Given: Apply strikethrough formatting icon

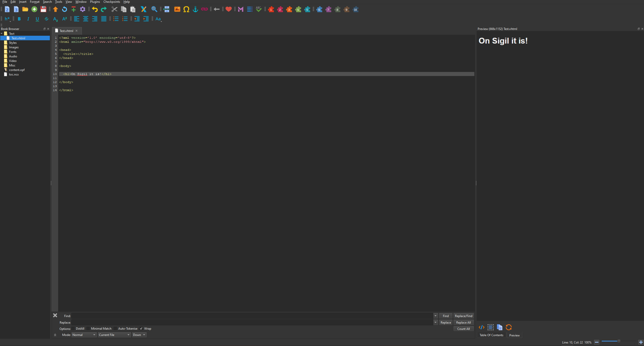Looking at the screenshot, I should [46, 19].
